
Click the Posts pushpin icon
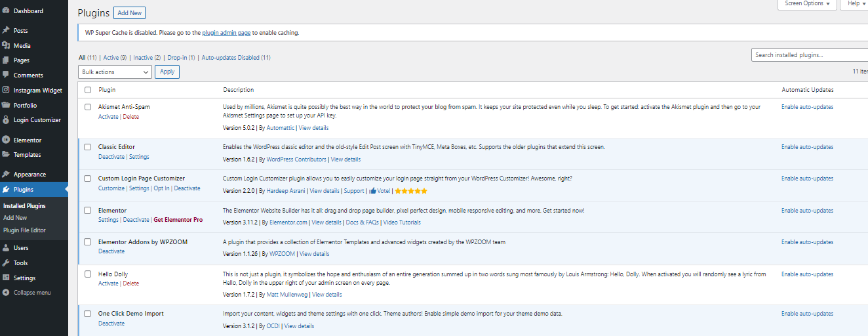(6, 30)
